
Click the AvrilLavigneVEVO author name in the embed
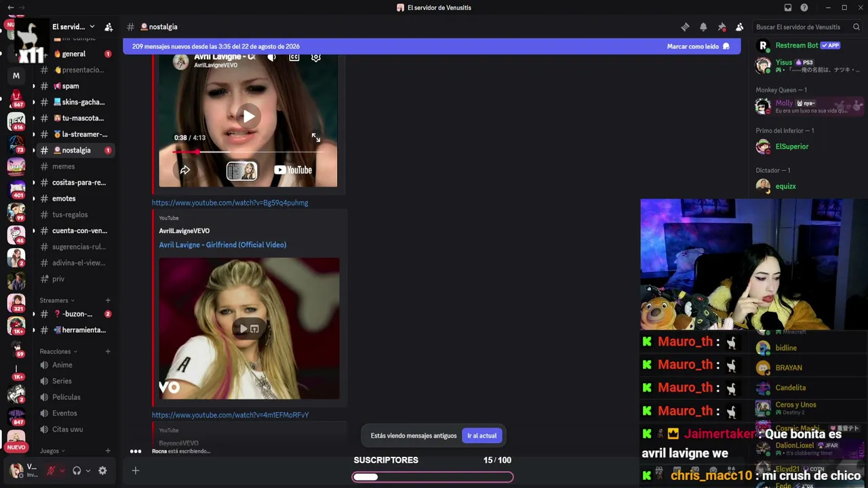[184, 231]
